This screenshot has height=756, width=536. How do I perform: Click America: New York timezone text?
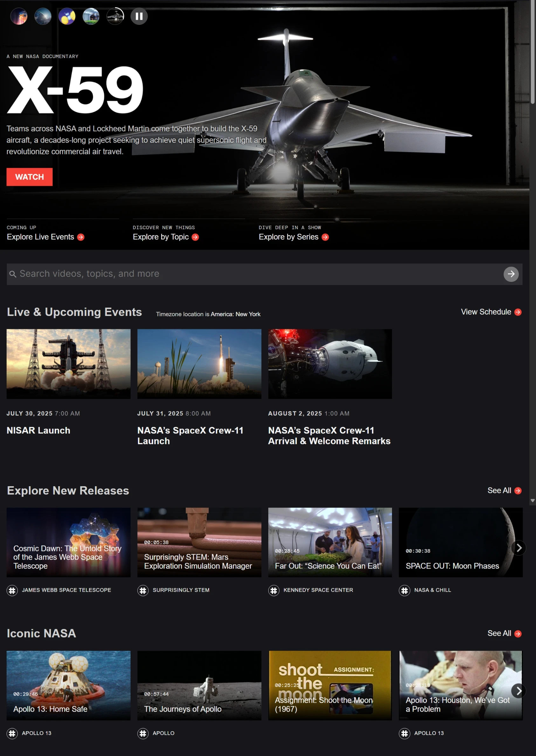pyautogui.click(x=235, y=314)
